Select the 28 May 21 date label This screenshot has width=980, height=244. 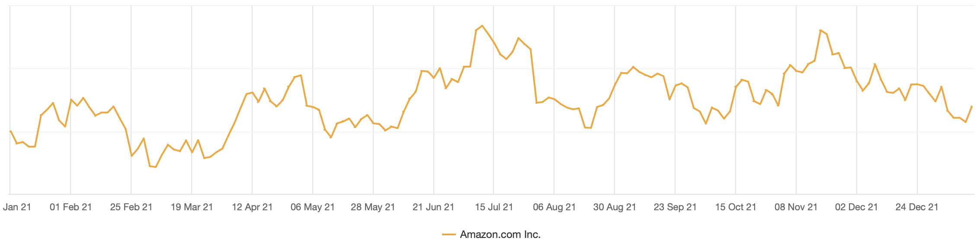pyautogui.click(x=373, y=207)
